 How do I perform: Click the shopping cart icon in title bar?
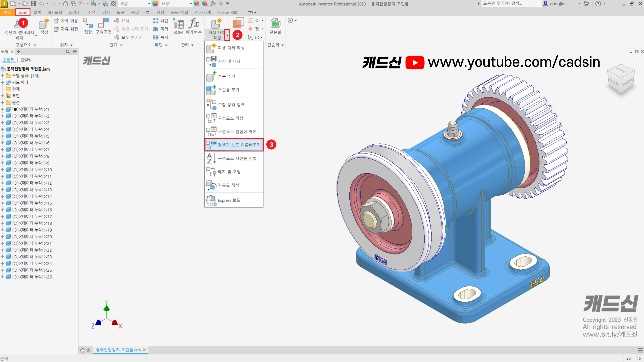point(586,3)
